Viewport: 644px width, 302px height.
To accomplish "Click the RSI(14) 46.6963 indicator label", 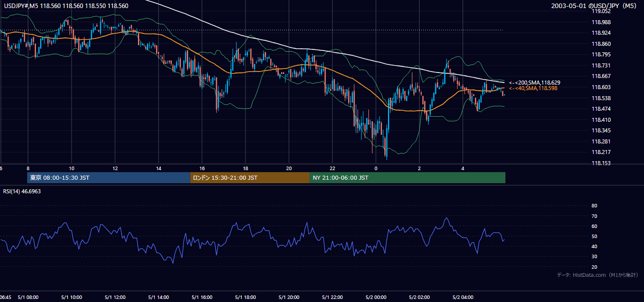I will coord(21,191).
